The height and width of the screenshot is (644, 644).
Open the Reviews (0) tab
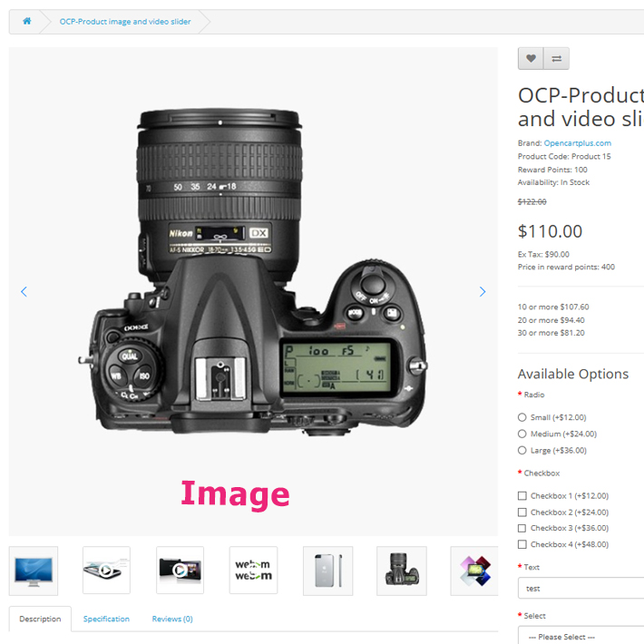pos(172,619)
